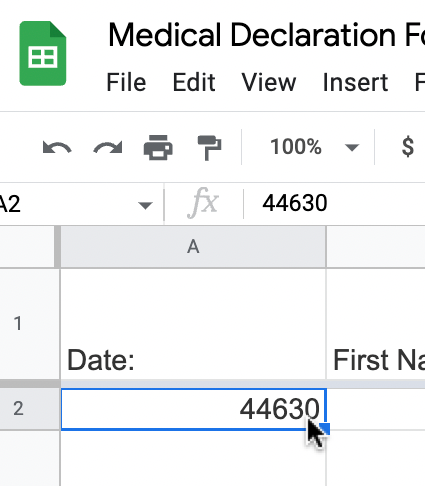Screen dimensions: 425x486
Task: Select row 2 header
Action: (x=18, y=409)
